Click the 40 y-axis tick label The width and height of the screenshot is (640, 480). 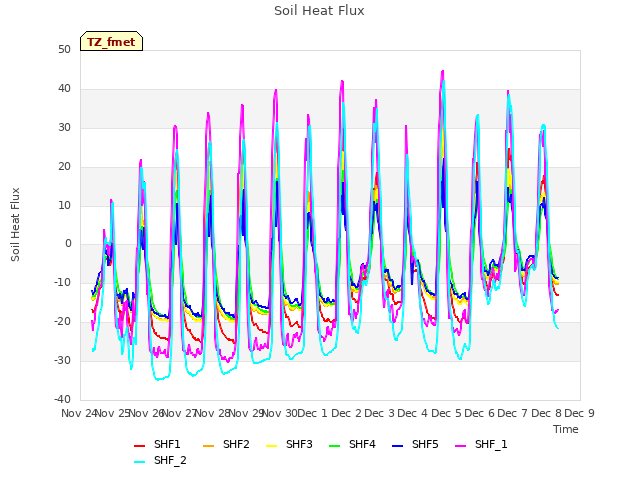(x=64, y=89)
